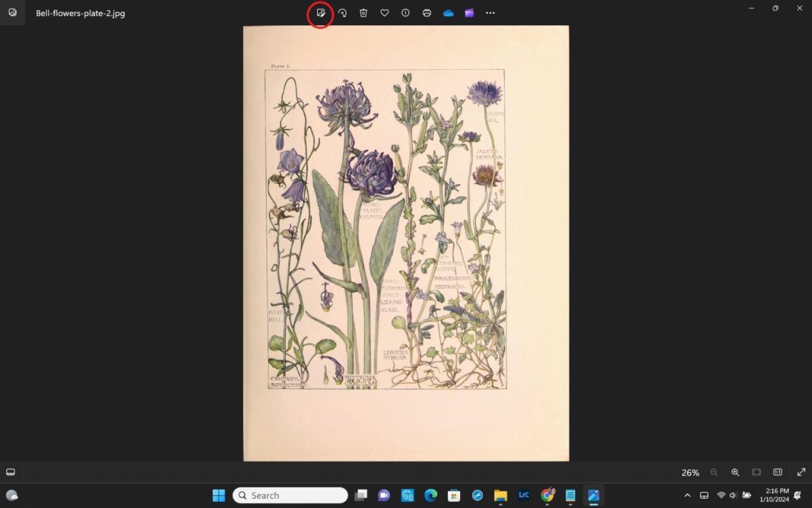Return to the photo gallery

[x=11, y=13]
